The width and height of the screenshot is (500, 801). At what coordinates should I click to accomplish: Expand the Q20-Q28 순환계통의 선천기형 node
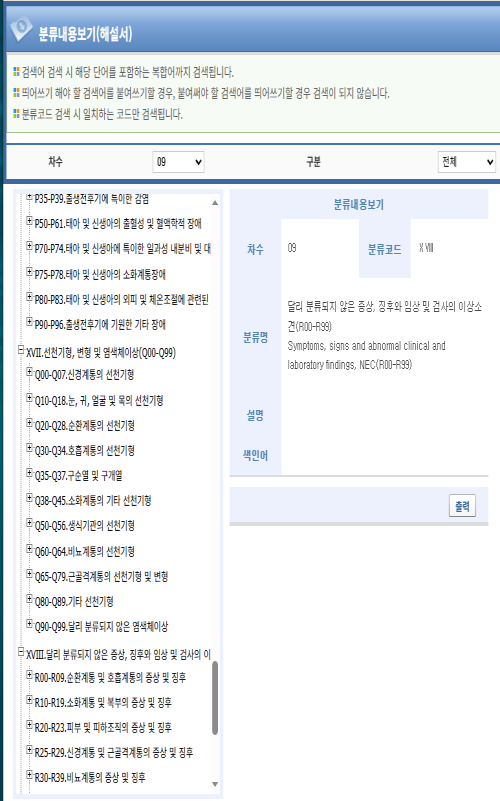pos(30,423)
